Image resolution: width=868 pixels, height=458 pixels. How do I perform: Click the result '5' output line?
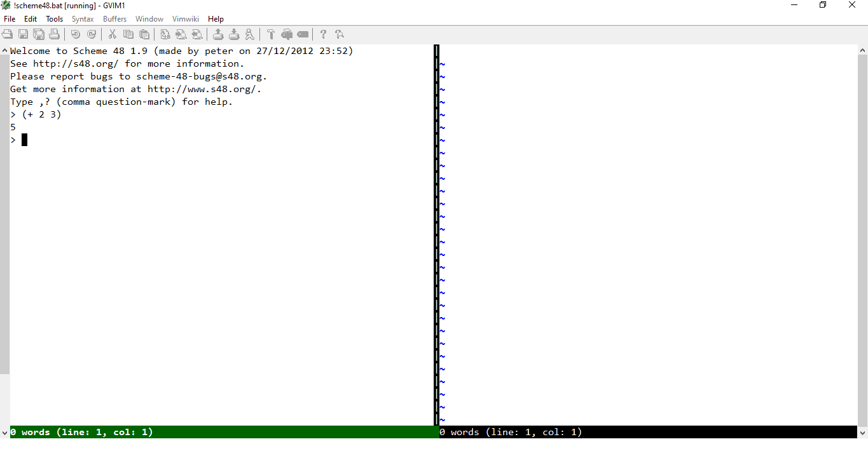click(x=13, y=127)
